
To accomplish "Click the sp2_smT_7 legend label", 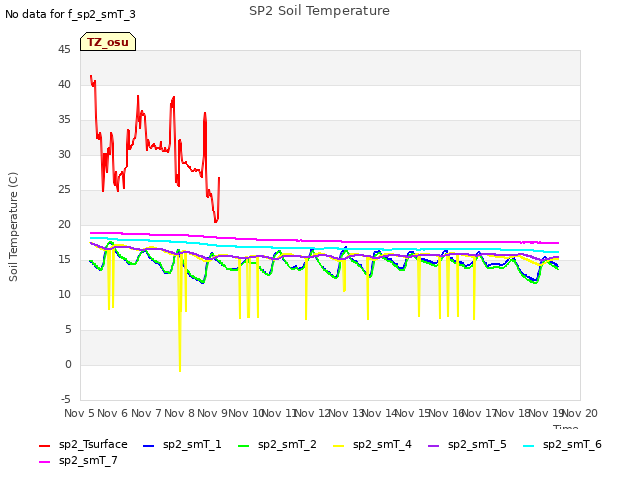I will 88,460.
